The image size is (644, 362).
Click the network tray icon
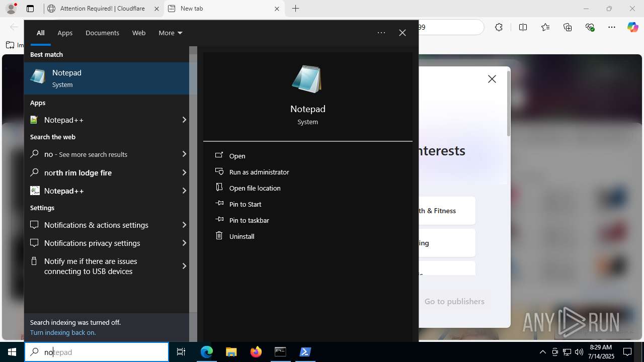(567, 352)
